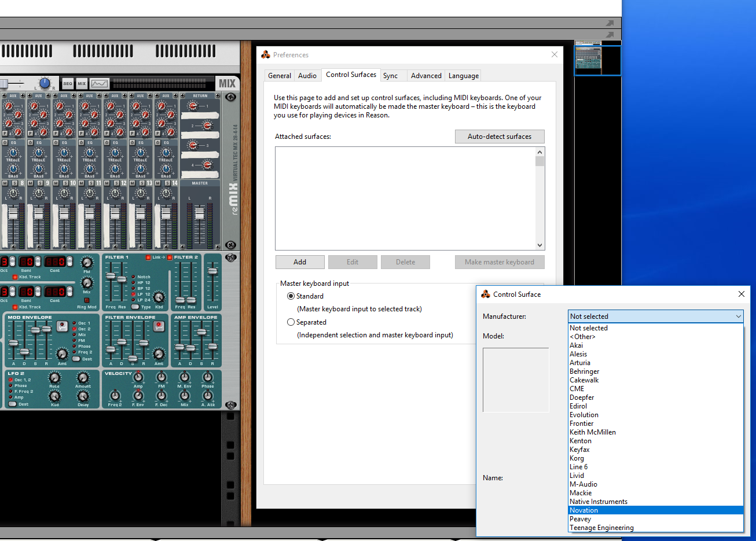Switch to the Audio tab
Screen dimensions: 756x541
tap(307, 76)
